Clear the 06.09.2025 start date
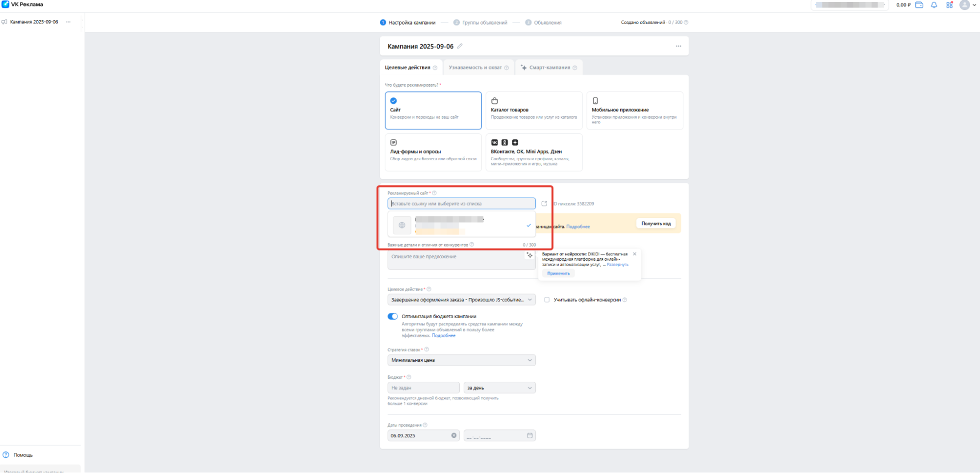Screen dimensions: 980x473 point(454,435)
